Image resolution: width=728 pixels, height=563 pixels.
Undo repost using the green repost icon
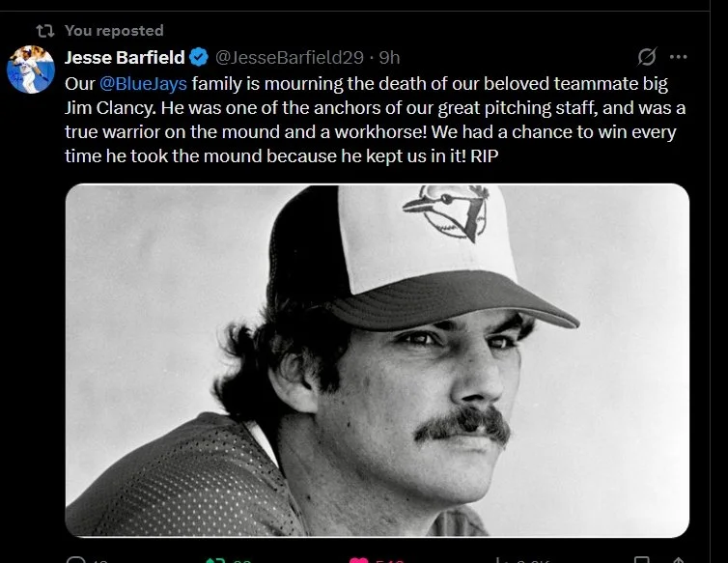211,559
